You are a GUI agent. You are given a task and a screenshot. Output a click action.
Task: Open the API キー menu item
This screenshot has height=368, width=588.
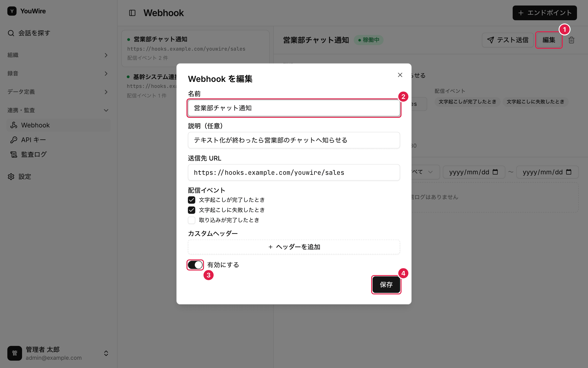58,140
